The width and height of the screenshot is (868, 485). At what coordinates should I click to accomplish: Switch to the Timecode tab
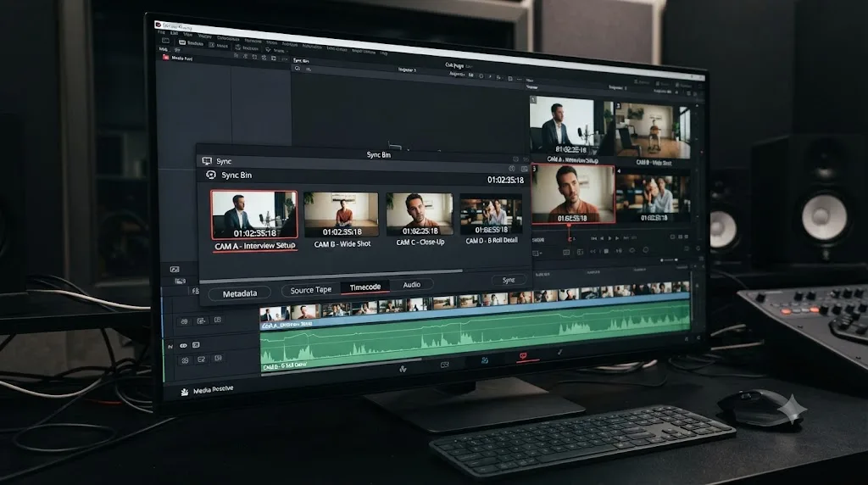pos(365,287)
